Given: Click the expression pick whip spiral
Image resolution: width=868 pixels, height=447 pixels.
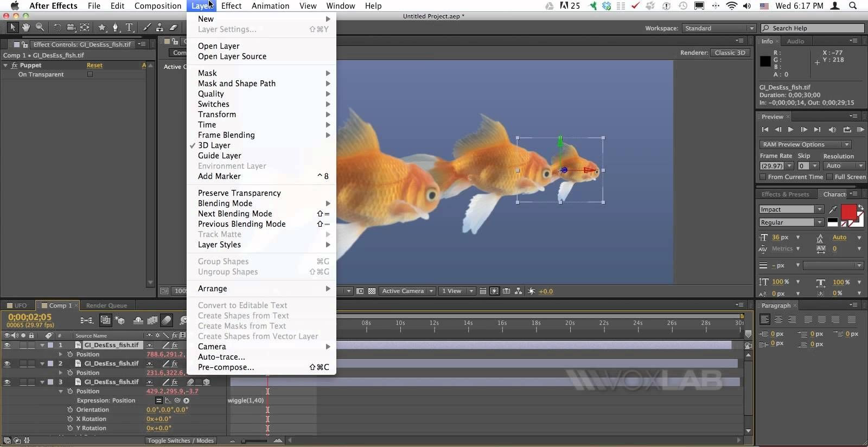Looking at the screenshot, I should click(177, 400).
